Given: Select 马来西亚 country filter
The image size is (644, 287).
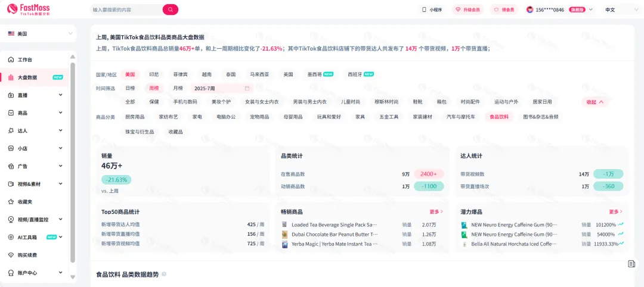Looking at the screenshot, I should (x=259, y=74).
